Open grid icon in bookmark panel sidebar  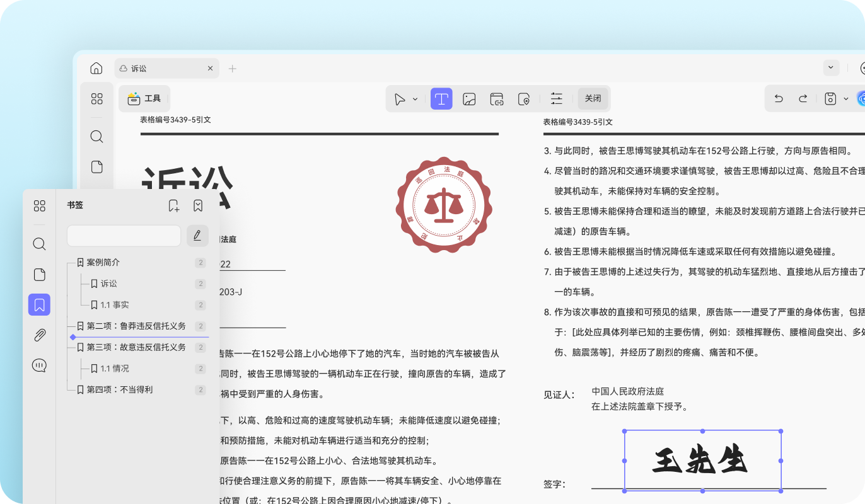coord(39,205)
